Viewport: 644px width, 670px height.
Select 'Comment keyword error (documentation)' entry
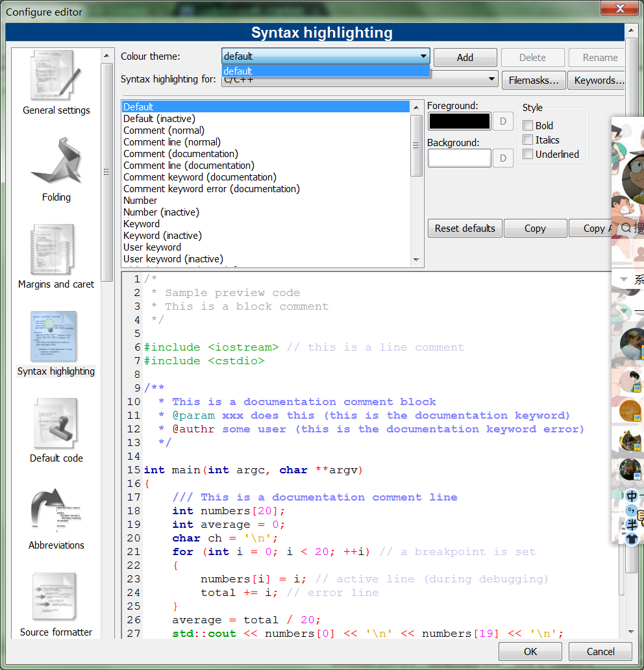click(266, 189)
